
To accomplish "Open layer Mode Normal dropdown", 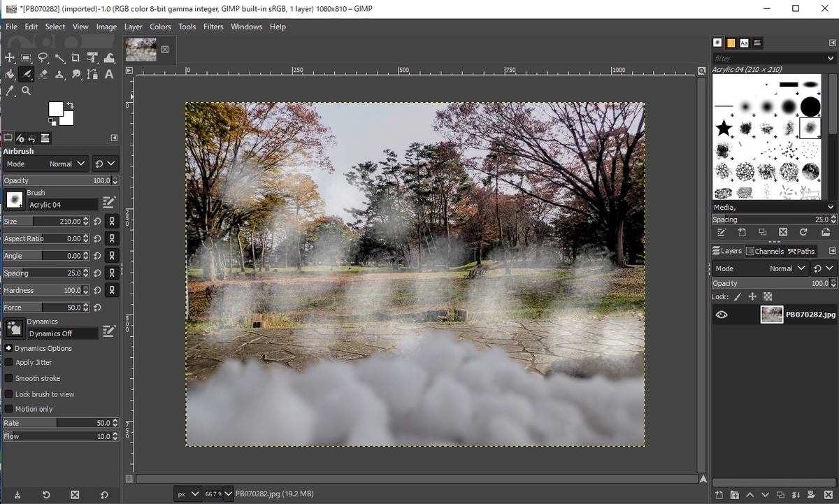I will click(x=761, y=268).
